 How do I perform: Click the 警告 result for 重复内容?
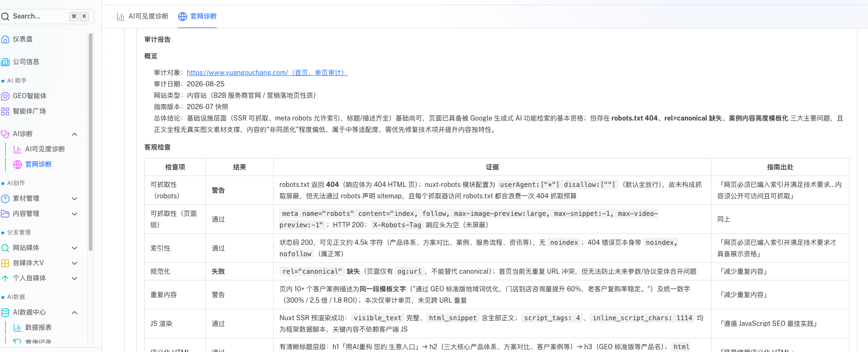[x=218, y=295]
